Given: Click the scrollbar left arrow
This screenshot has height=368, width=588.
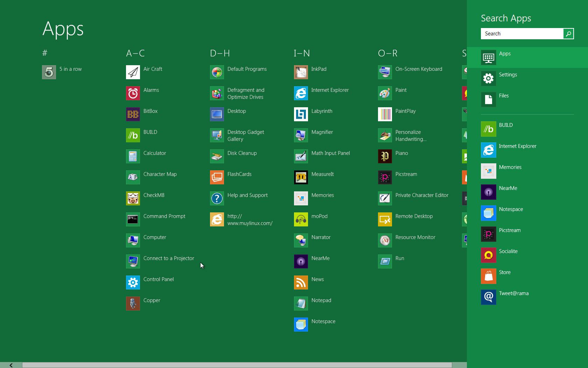Looking at the screenshot, I should pos(11,365).
